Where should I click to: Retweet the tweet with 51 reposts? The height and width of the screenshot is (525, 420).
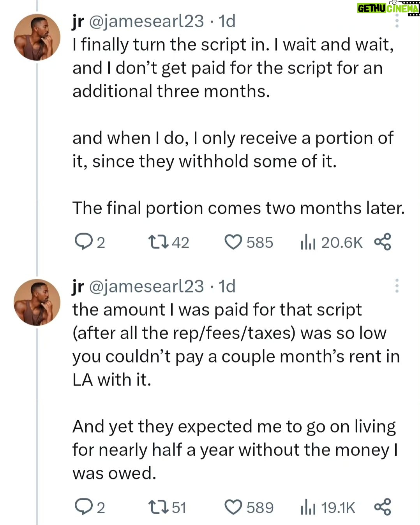[x=159, y=507]
